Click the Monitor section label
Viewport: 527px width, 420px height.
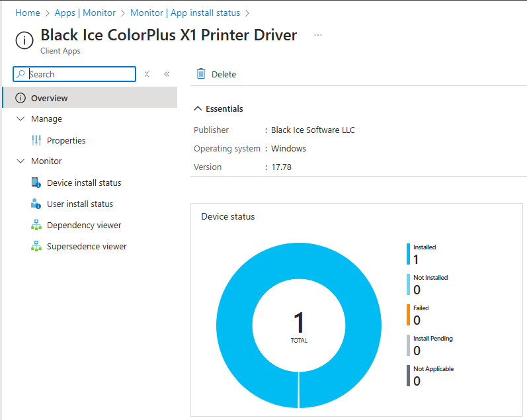pos(46,161)
